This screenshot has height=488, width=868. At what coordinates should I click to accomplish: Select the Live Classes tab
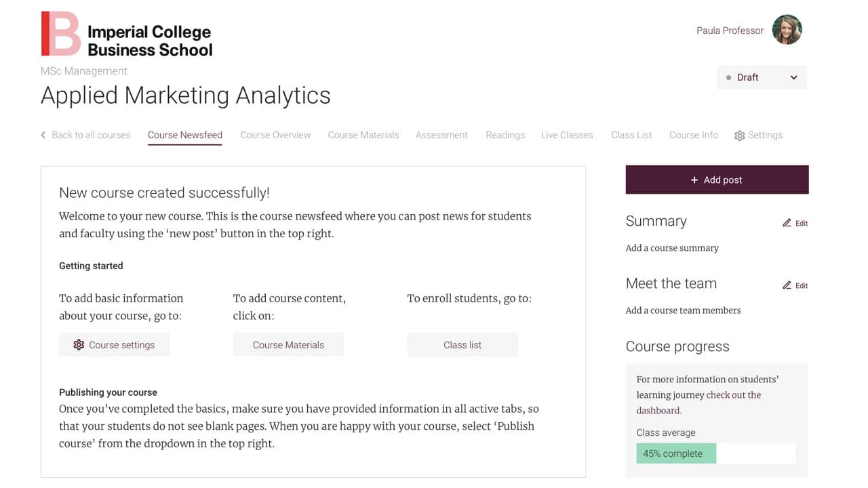[567, 135]
